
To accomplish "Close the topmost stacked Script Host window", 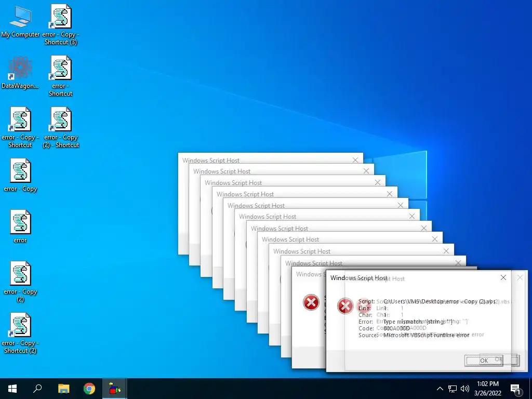I will tap(355, 160).
